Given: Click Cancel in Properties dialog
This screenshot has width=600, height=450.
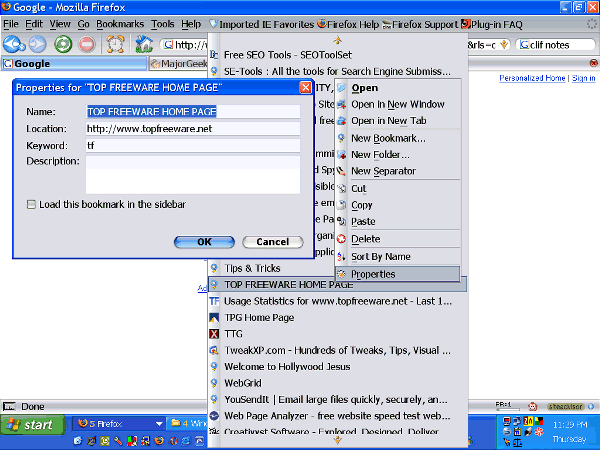Looking at the screenshot, I should pos(273,242).
